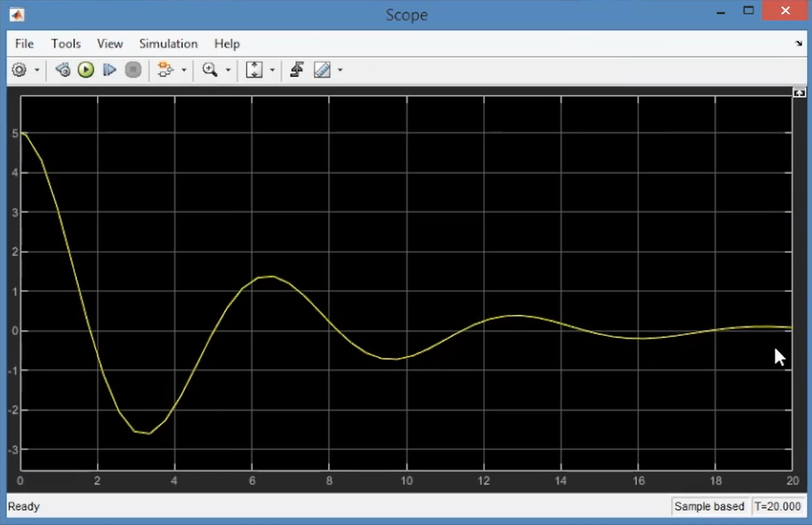Click the y-axis tick label 5
This screenshot has width=812, height=525.
pyautogui.click(x=15, y=133)
